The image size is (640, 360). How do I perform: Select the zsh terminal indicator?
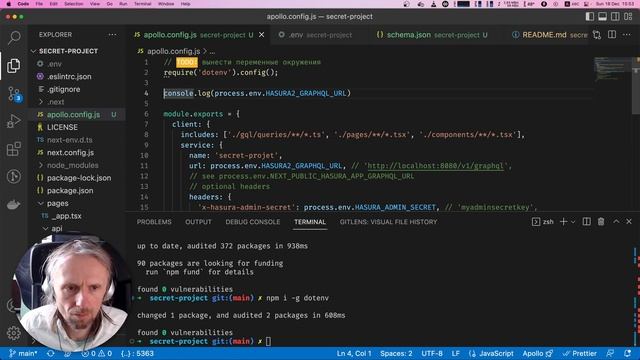[543, 222]
